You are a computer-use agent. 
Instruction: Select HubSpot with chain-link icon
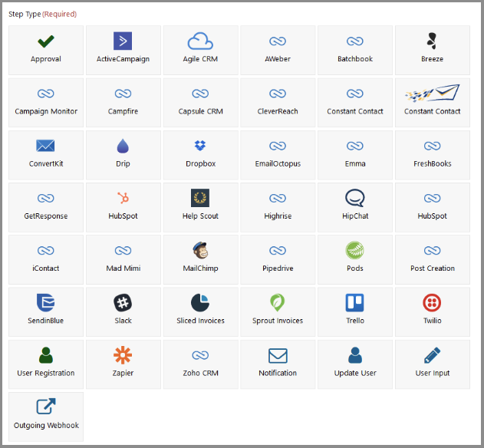tap(433, 207)
